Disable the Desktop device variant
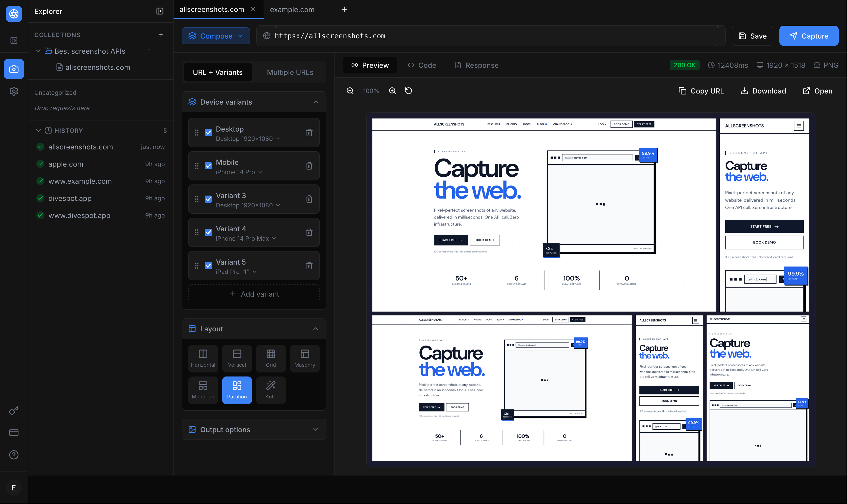Image resolution: width=847 pixels, height=504 pixels. [x=208, y=133]
